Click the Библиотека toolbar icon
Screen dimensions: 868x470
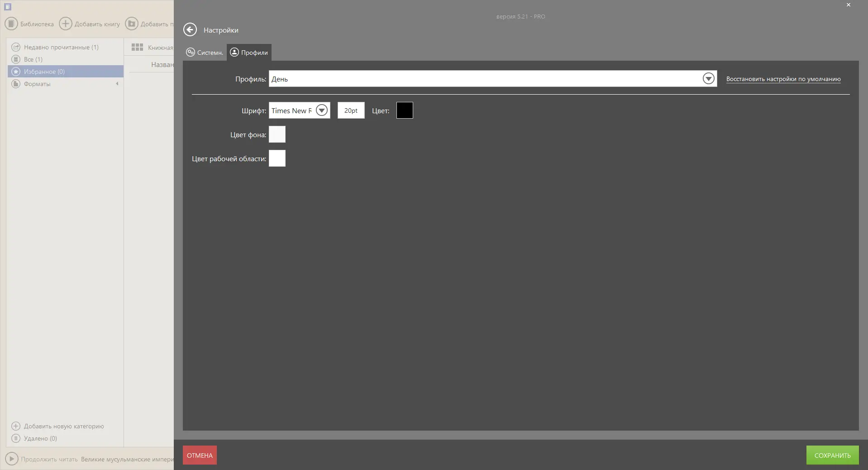[x=11, y=24]
